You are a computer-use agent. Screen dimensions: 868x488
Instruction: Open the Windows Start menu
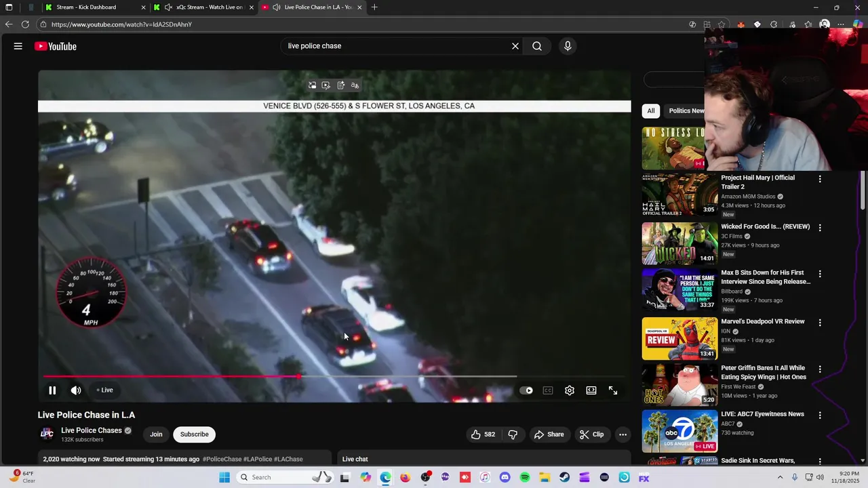224,477
